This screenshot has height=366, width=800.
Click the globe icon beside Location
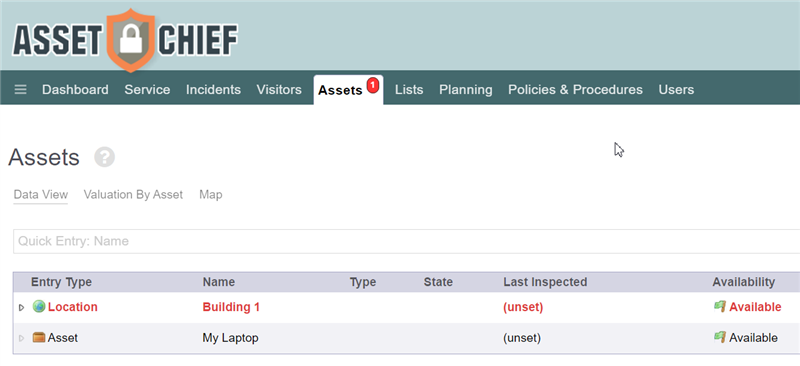(39, 307)
